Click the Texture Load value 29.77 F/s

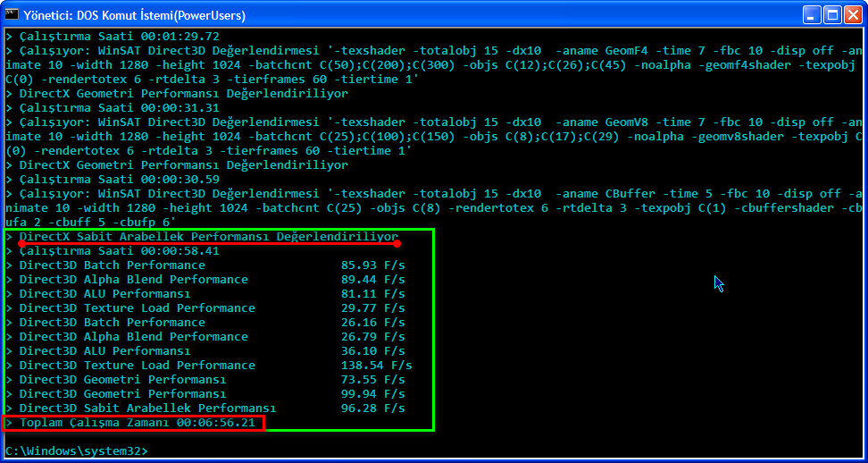point(373,308)
